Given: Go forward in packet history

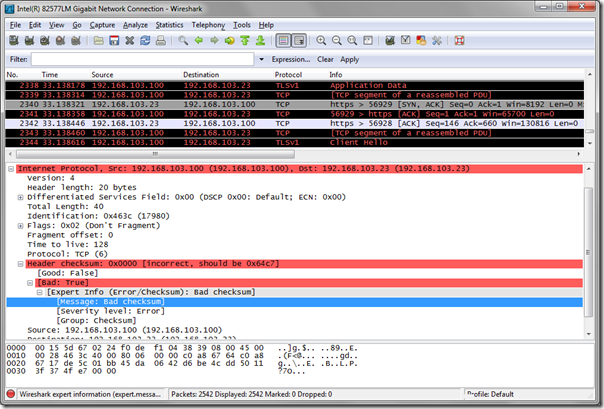Looking at the screenshot, I should (214, 40).
